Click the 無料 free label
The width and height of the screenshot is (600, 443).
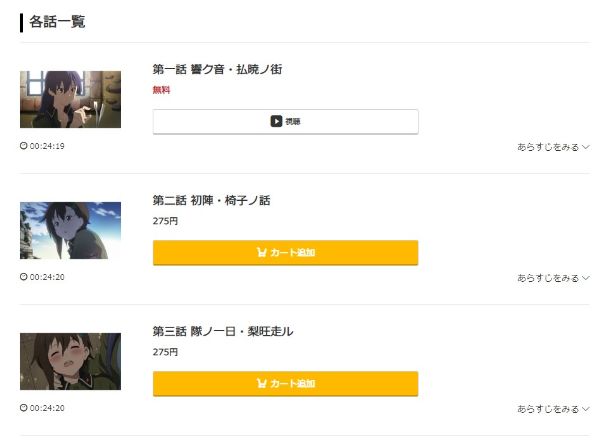[x=161, y=90]
